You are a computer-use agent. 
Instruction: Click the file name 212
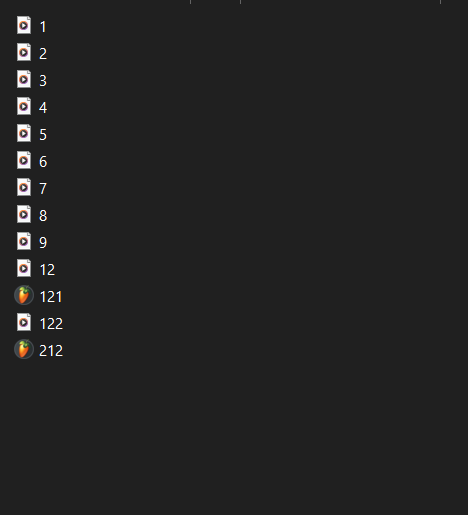coord(51,351)
